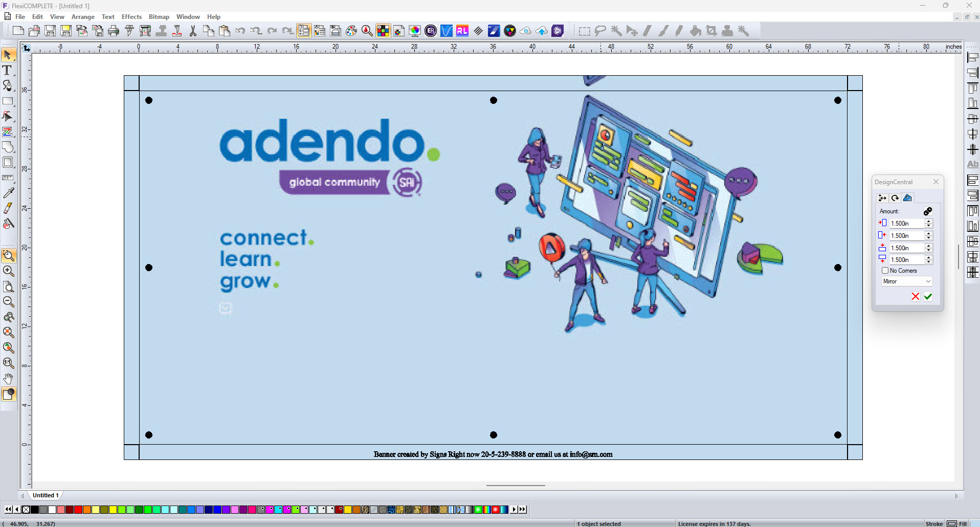Click the right bleed amount field
Screen dimensions: 980x527
pos(906,236)
